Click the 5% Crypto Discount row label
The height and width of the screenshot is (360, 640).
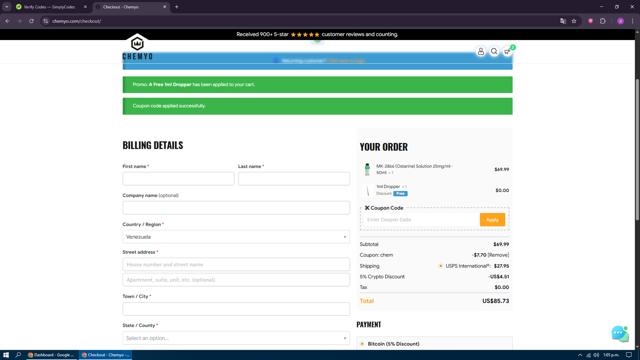click(382, 276)
